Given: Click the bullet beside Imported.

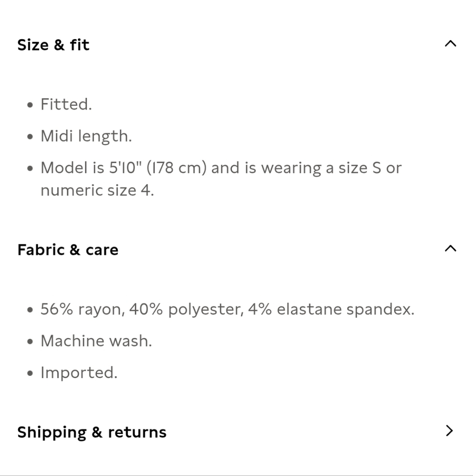Looking at the screenshot, I should (30, 373).
